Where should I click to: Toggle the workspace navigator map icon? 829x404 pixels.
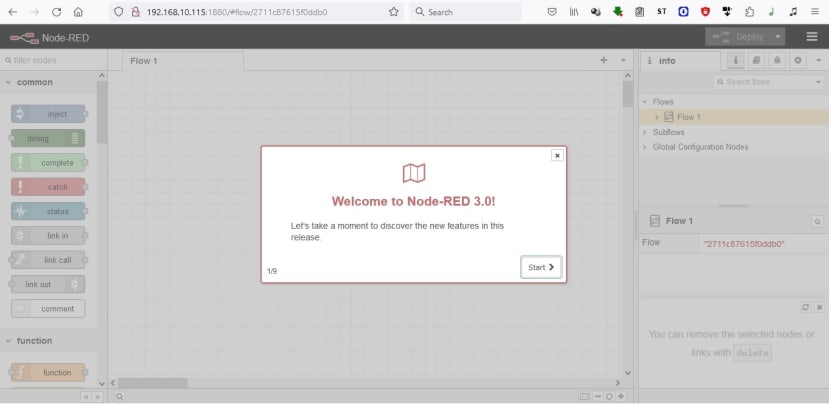(x=584, y=397)
